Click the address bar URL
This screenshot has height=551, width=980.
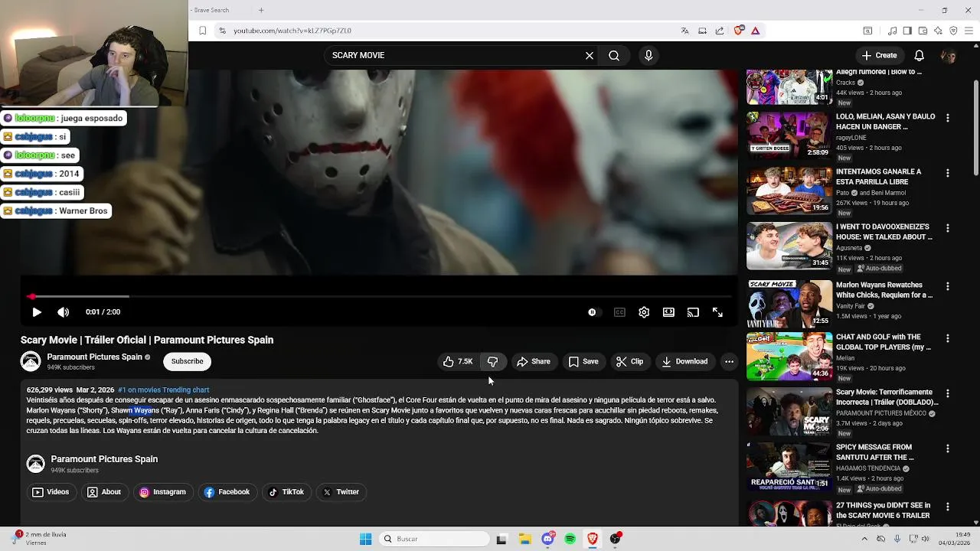(x=292, y=31)
